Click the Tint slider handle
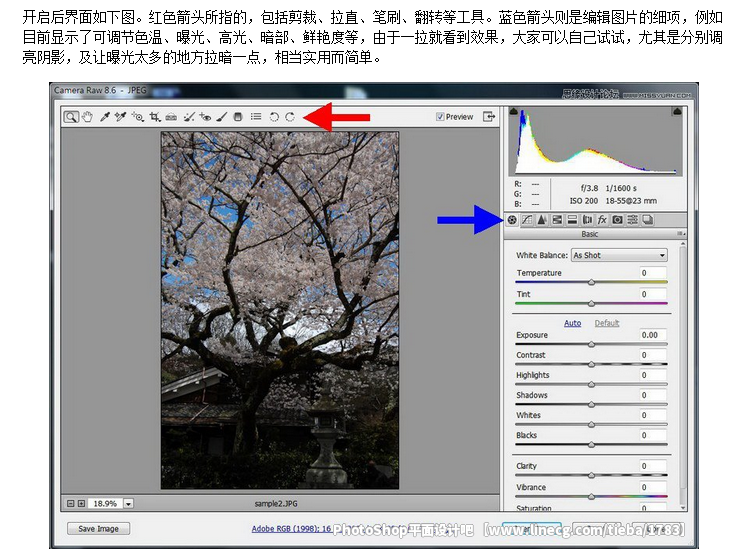The image size is (741, 549). [591, 303]
